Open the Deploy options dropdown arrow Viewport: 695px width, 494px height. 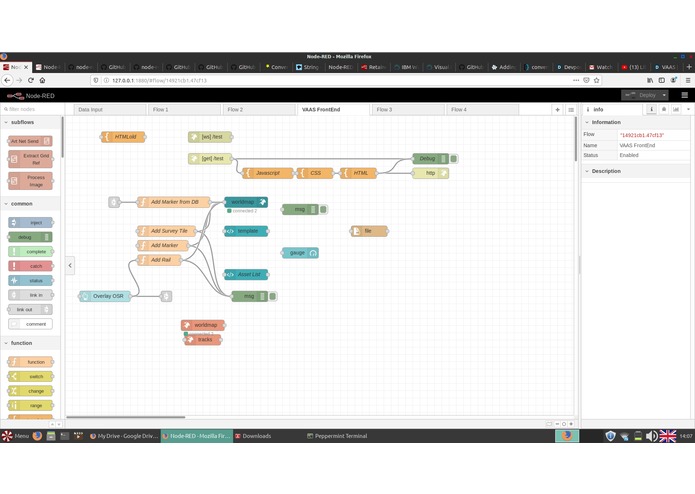[x=664, y=95]
